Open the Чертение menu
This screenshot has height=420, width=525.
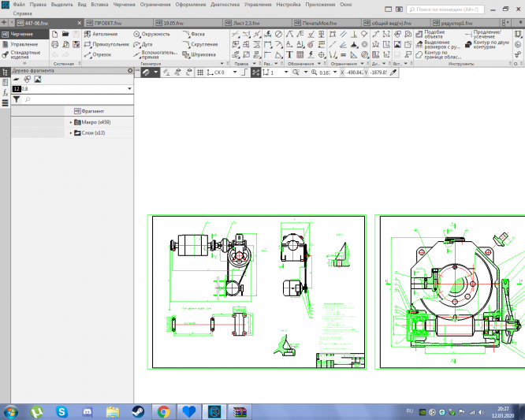124,5
